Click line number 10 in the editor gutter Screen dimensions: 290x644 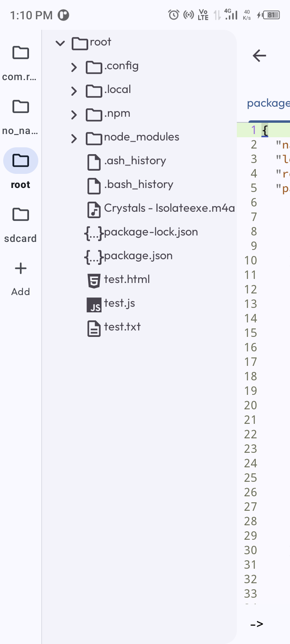pos(251,260)
